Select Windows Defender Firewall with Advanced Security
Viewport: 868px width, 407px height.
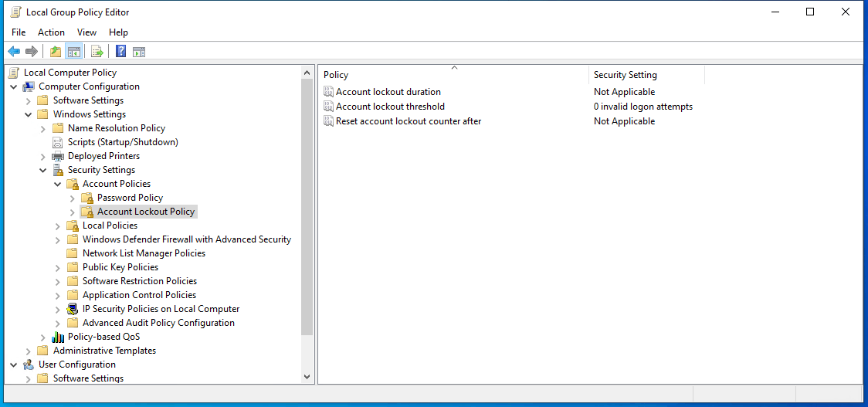tap(187, 239)
